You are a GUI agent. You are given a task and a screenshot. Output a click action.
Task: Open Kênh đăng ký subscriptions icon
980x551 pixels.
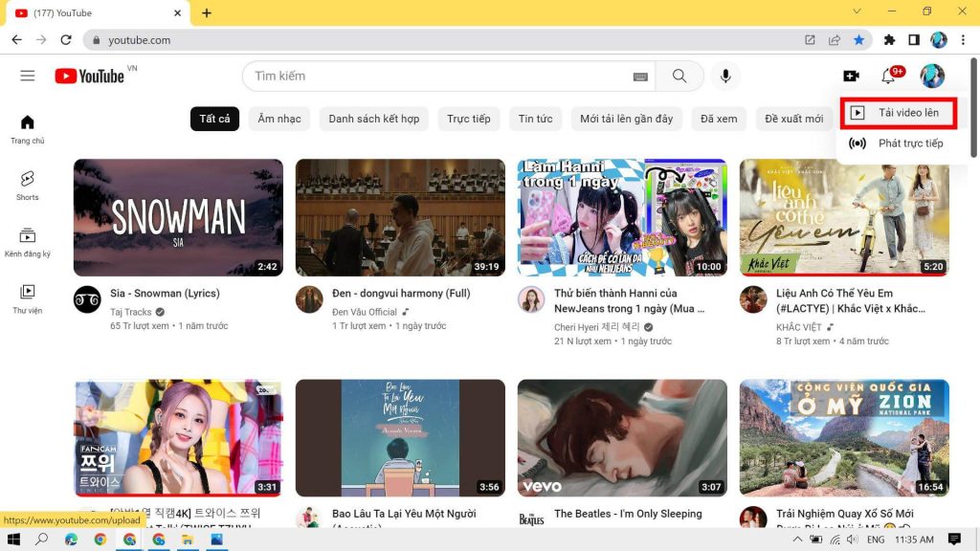pyautogui.click(x=27, y=237)
